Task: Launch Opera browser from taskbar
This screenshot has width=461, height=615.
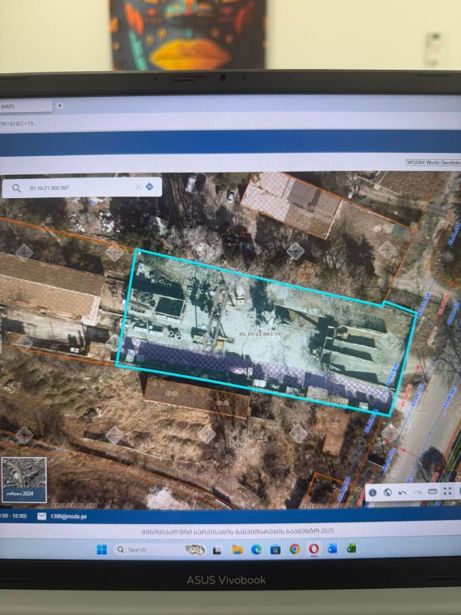Action: (313, 549)
